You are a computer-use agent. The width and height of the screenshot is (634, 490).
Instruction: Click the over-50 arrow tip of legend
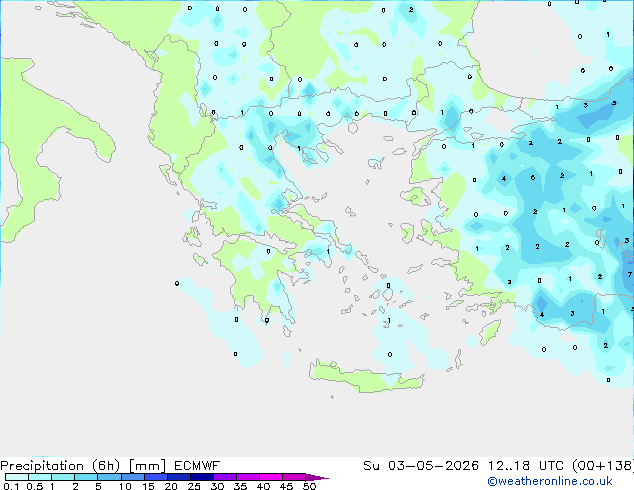coord(317,477)
